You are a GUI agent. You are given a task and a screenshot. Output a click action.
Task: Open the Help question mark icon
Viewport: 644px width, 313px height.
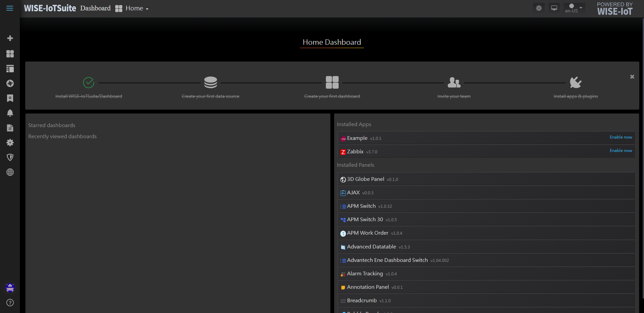click(10, 303)
